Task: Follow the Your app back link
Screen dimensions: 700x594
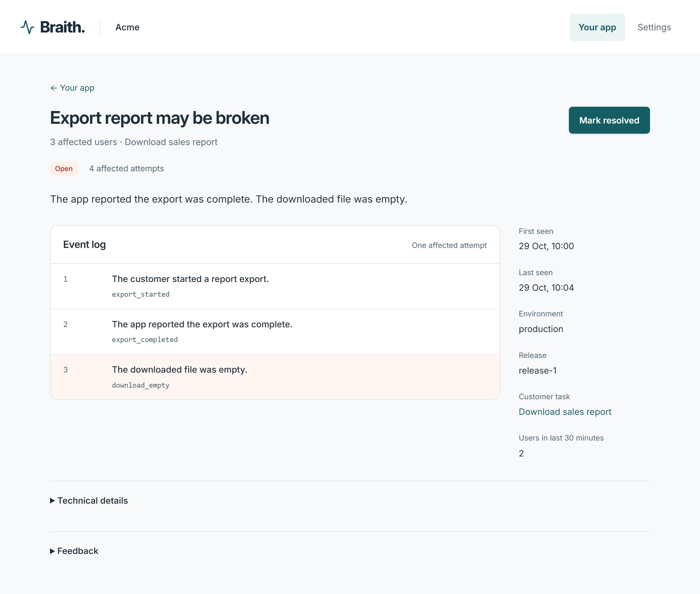Action: coord(72,88)
